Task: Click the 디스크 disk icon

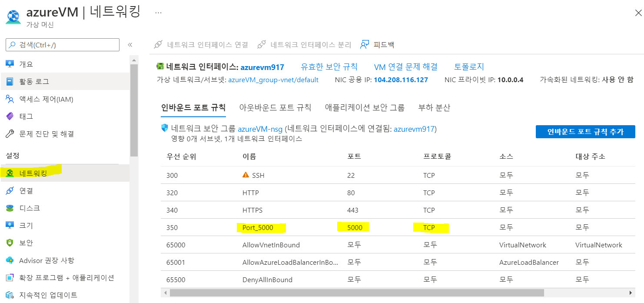Action: [x=10, y=208]
